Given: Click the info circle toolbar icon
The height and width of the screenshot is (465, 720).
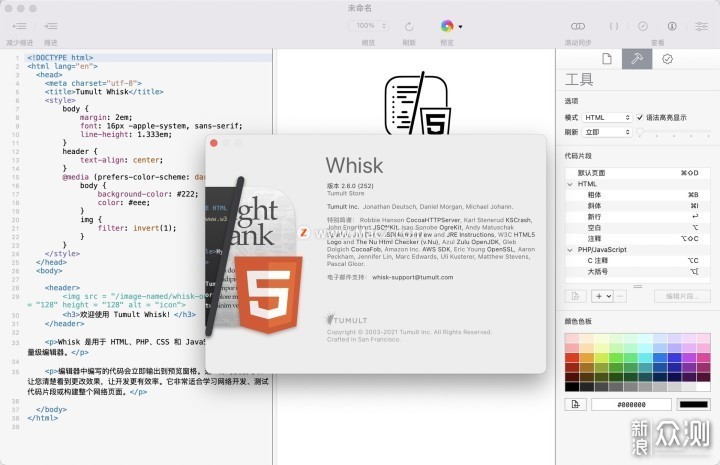Looking at the screenshot, I should tap(672, 26).
